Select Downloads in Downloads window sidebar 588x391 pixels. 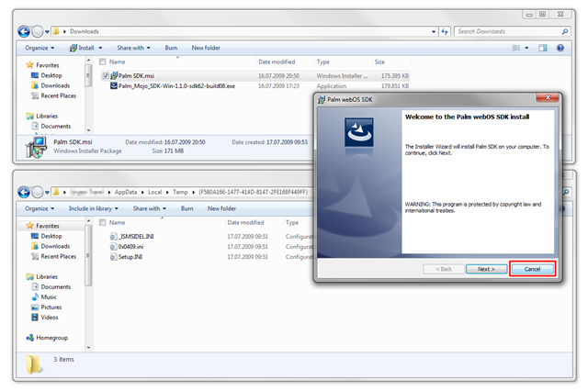click(x=51, y=85)
